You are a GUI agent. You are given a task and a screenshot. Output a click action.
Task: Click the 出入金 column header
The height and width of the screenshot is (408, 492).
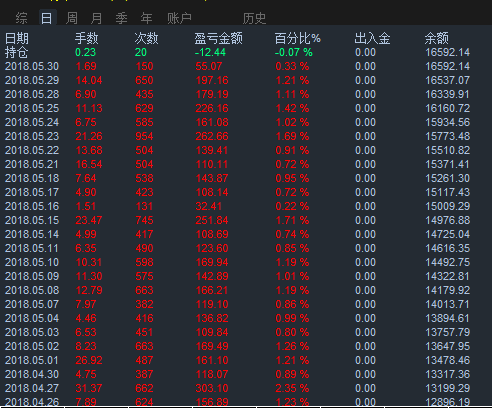click(x=372, y=38)
